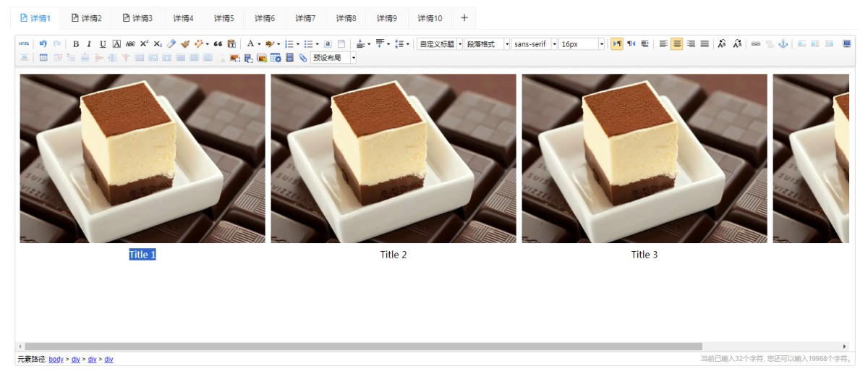Click the paste plain text icon

[x=231, y=44]
